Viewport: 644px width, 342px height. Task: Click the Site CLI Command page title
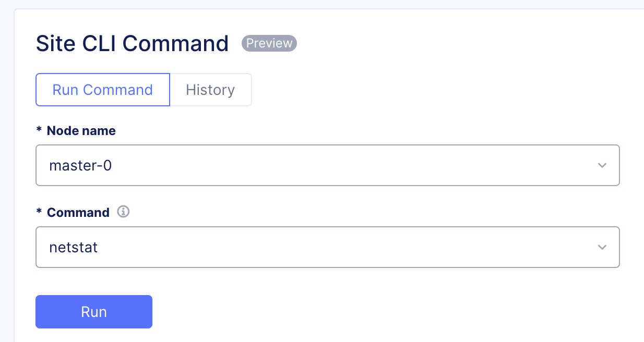point(132,43)
